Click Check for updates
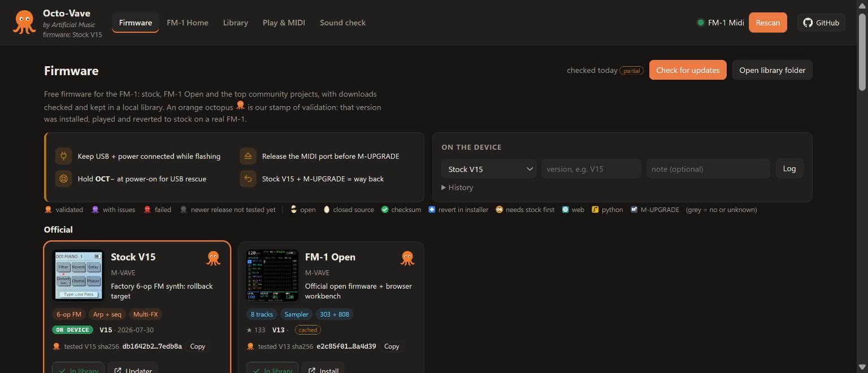Screen dimensions: 868x373 (x=688, y=70)
